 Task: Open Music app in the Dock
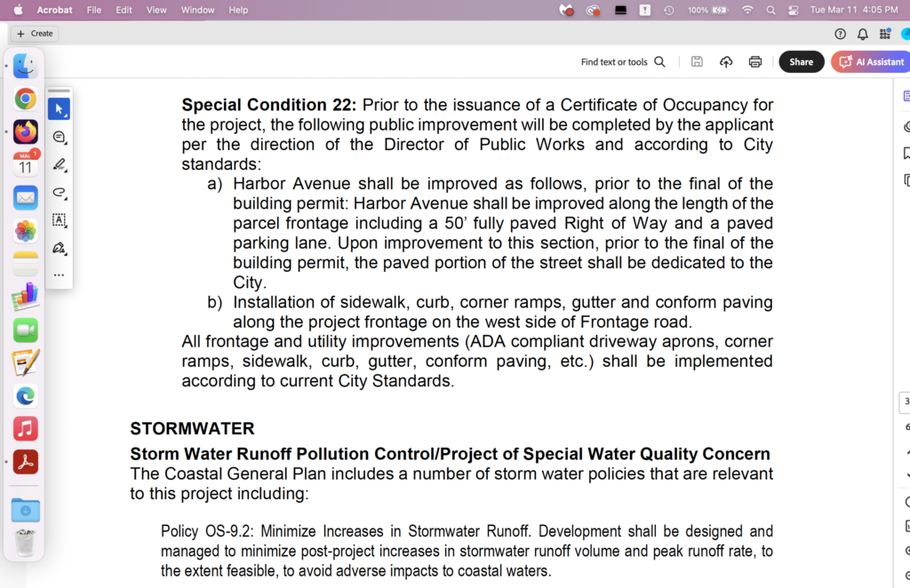(26, 429)
